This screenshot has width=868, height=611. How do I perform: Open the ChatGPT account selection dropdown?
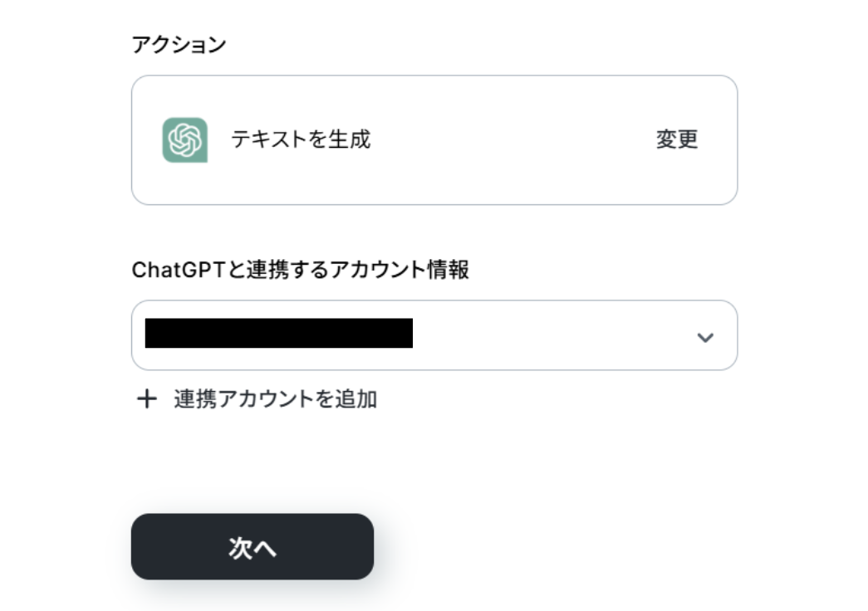pos(434,335)
